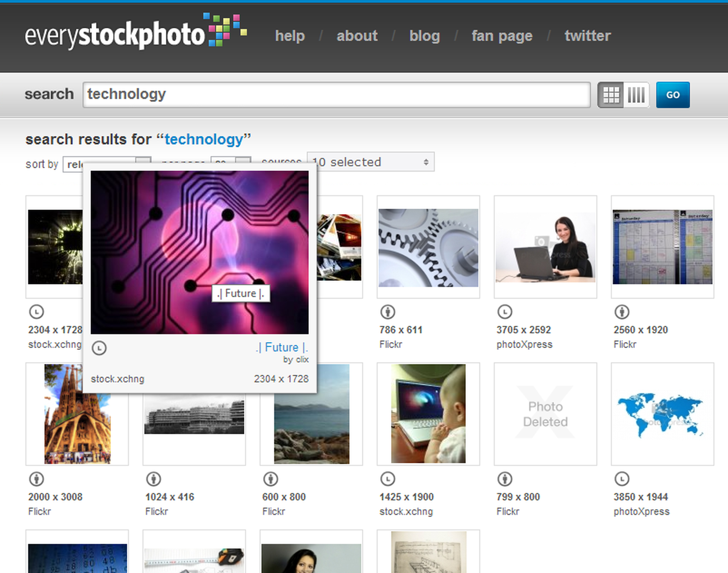Click license icon under 1024 x 416 photo

pyautogui.click(x=154, y=479)
